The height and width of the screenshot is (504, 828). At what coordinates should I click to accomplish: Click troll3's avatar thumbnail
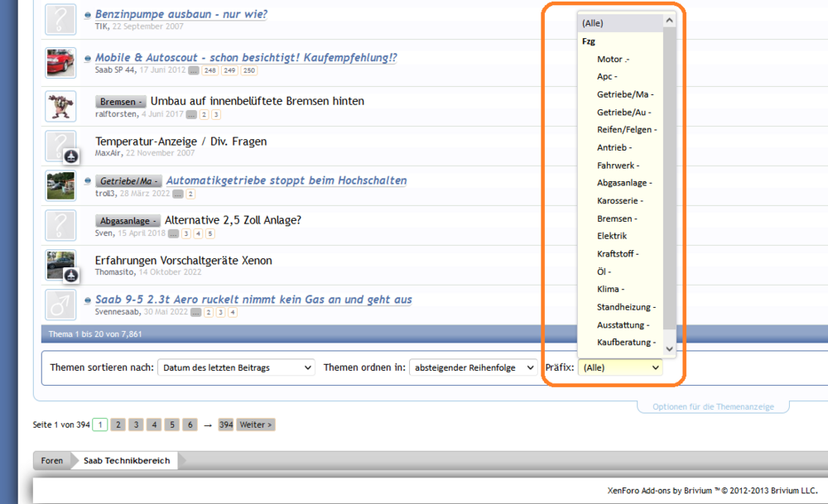coord(60,185)
